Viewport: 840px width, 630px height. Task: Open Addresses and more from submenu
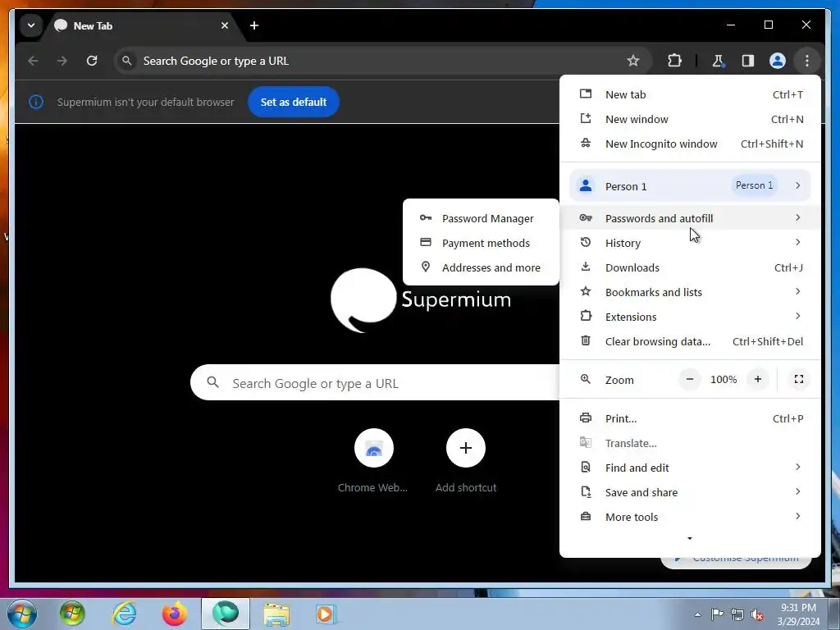pyautogui.click(x=481, y=267)
